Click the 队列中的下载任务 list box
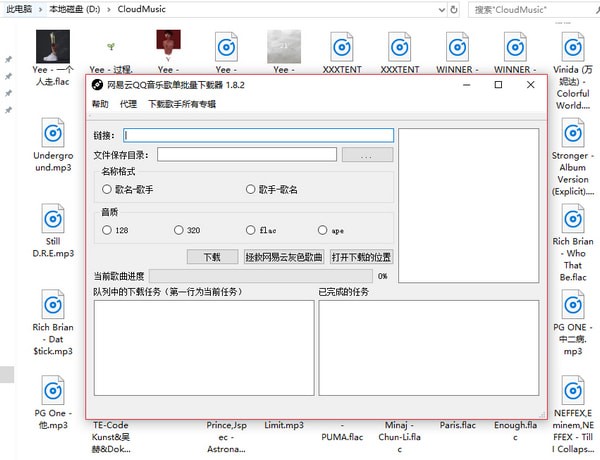Screen dimensions: 600x460 (204, 348)
